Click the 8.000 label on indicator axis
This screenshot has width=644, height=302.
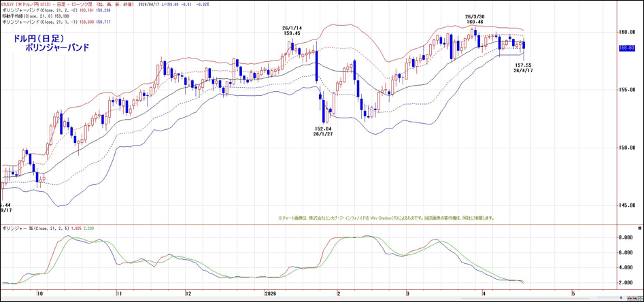(x=626, y=238)
